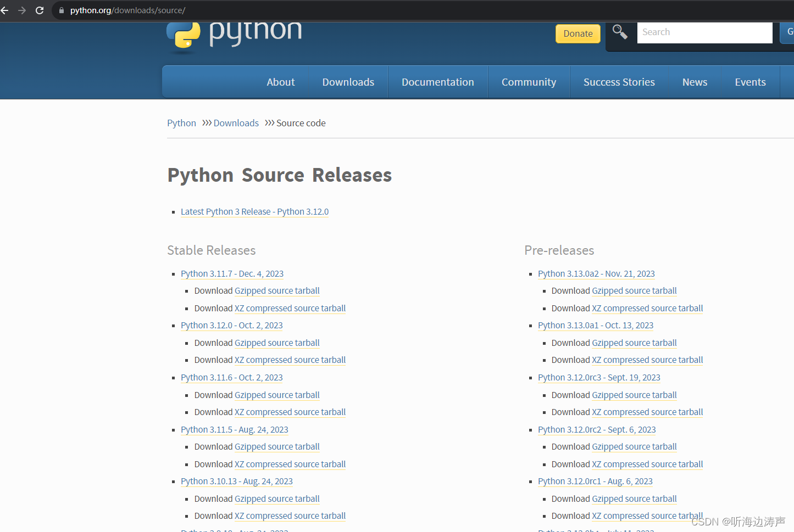
Task: Open the Downloads menu
Action: tap(348, 82)
